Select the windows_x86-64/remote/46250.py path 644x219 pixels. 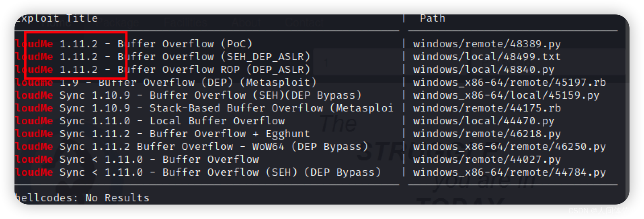pos(509,146)
